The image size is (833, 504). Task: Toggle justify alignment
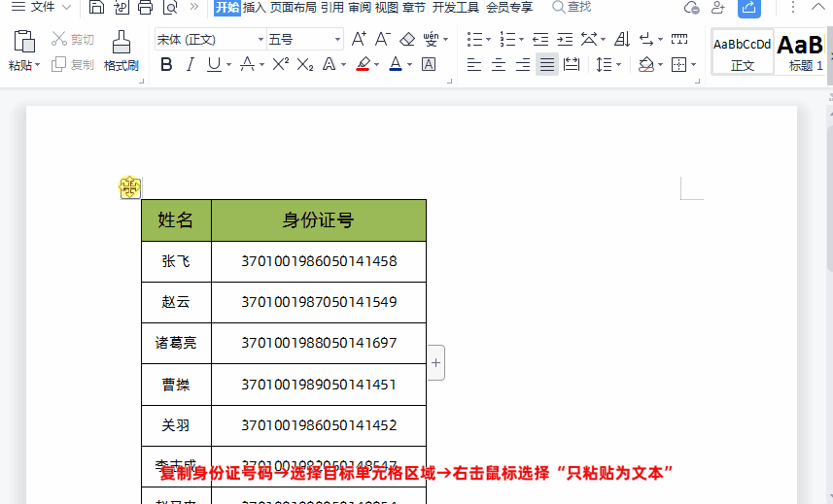coord(547,65)
